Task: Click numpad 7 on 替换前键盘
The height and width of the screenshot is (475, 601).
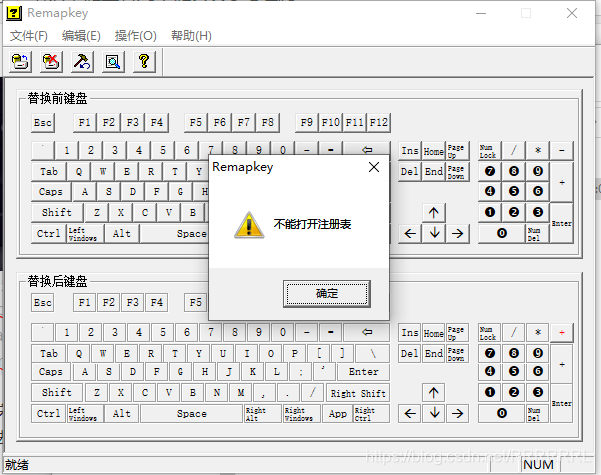Action: [x=490, y=171]
